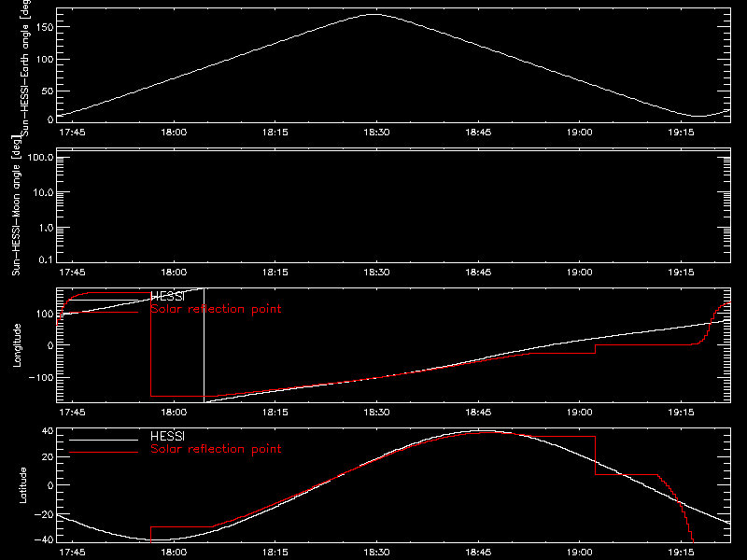Click the 18:30 label under Earth angle plot
This screenshot has width=747, height=560.
[376, 133]
